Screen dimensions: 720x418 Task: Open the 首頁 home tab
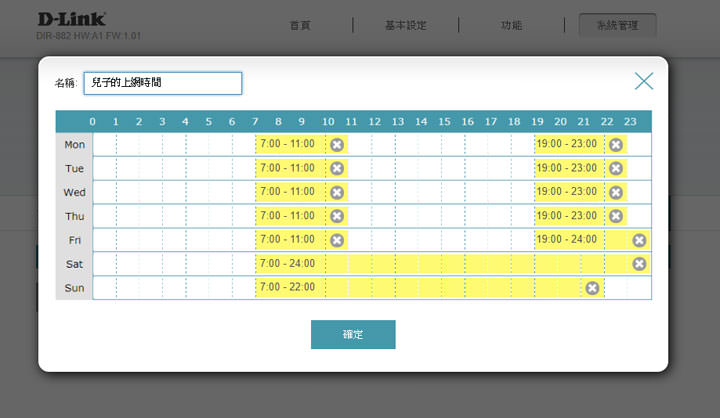coord(300,25)
